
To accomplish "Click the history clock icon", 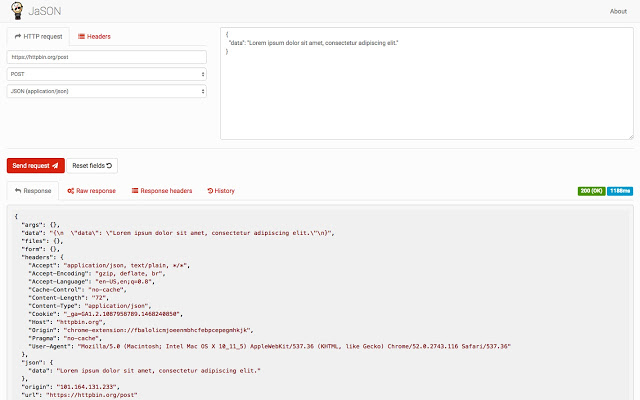I will 210,191.
